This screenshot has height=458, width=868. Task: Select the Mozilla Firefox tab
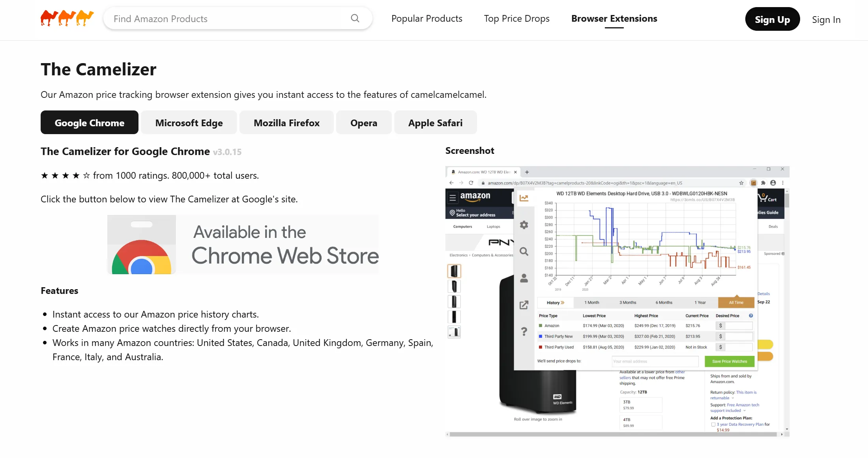286,123
